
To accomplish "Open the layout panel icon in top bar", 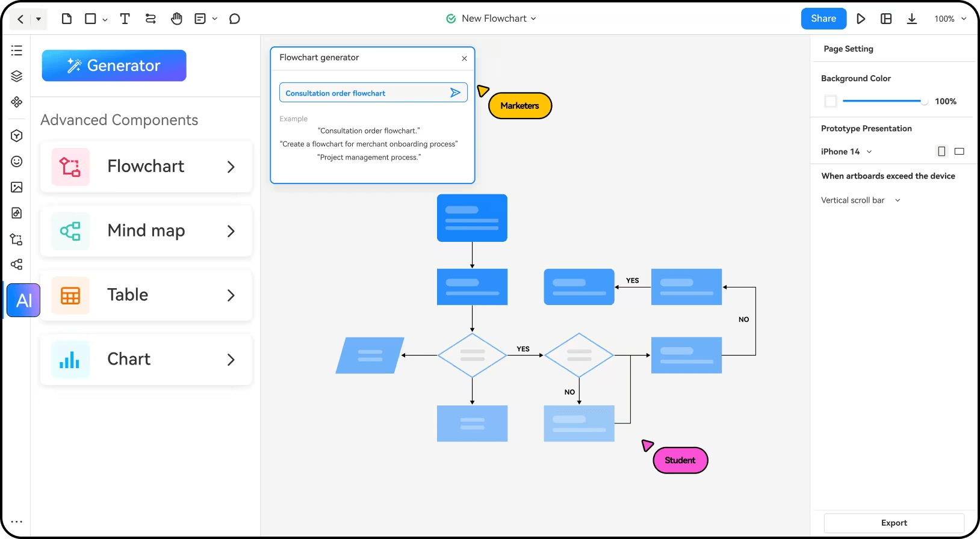I will pyautogui.click(x=886, y=19).
